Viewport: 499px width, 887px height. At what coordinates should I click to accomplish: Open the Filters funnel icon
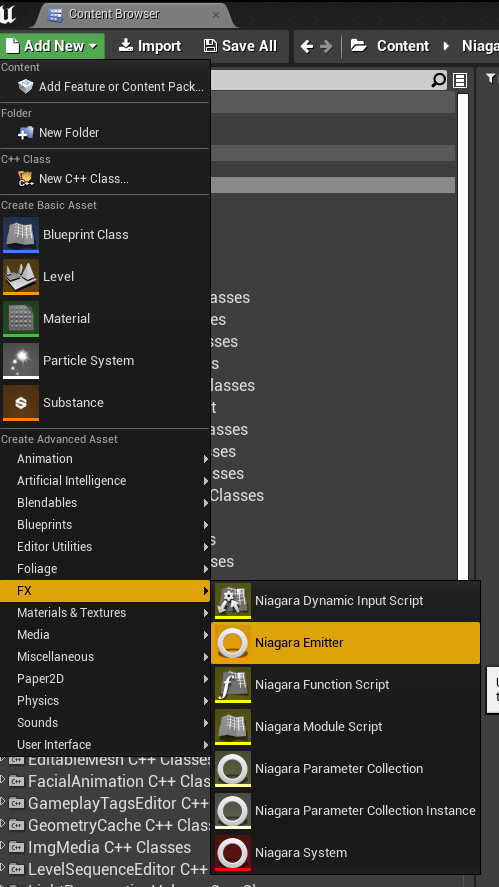point(491,80)
